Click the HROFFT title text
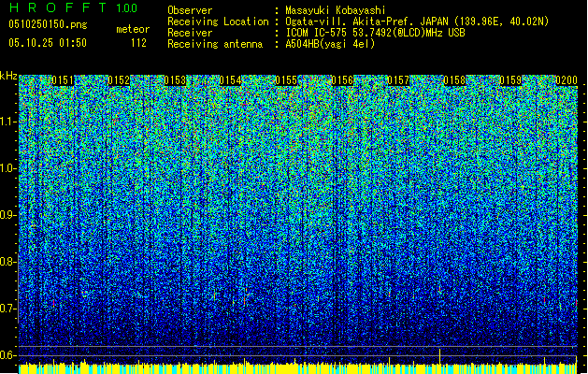Viewport: 588px width, 374px height. (x=60, y=8)
